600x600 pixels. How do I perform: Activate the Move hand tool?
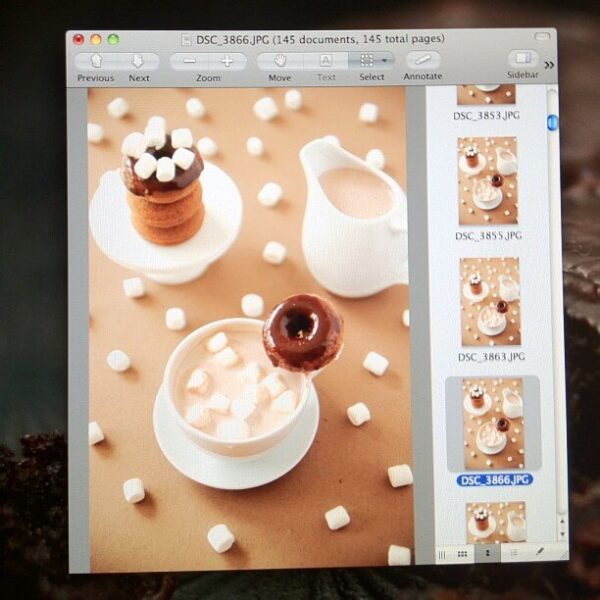tap(280, 61)
